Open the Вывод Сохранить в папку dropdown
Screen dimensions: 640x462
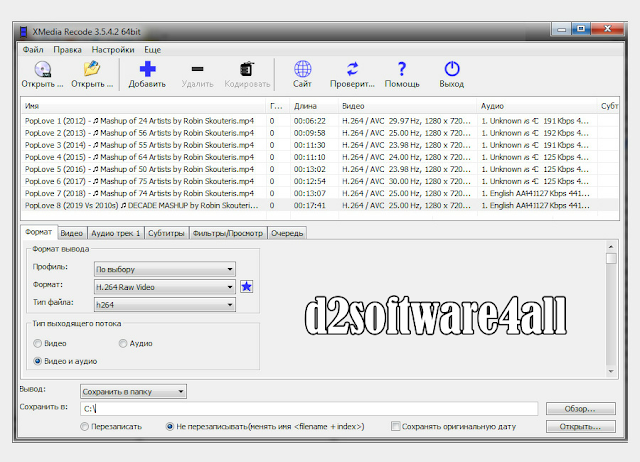(x=133, y=391)
